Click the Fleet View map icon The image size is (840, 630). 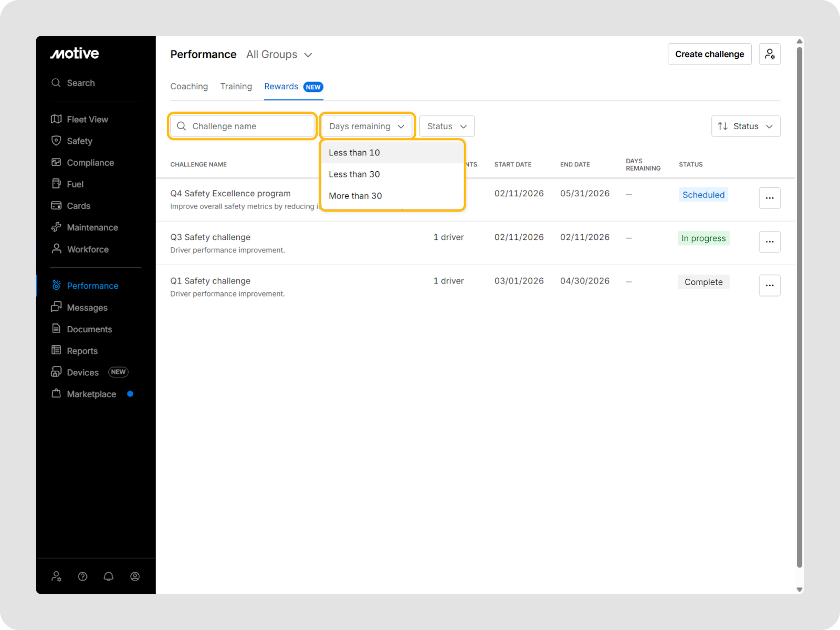pos(56,119)
